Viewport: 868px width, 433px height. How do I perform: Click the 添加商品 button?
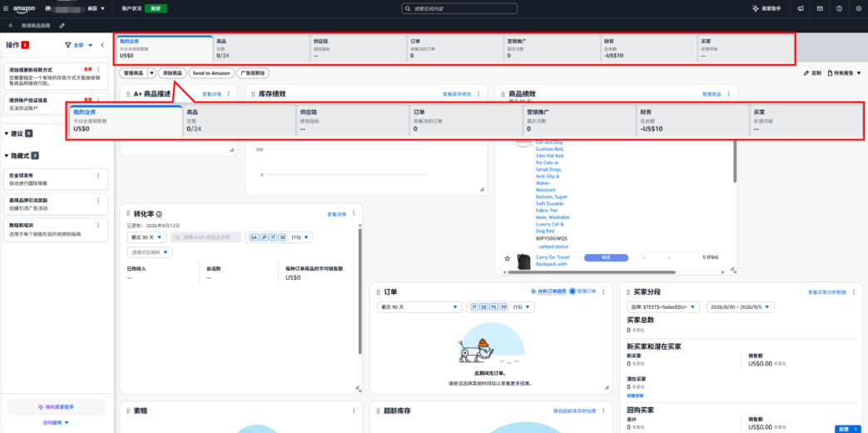(x=172, y=72)
